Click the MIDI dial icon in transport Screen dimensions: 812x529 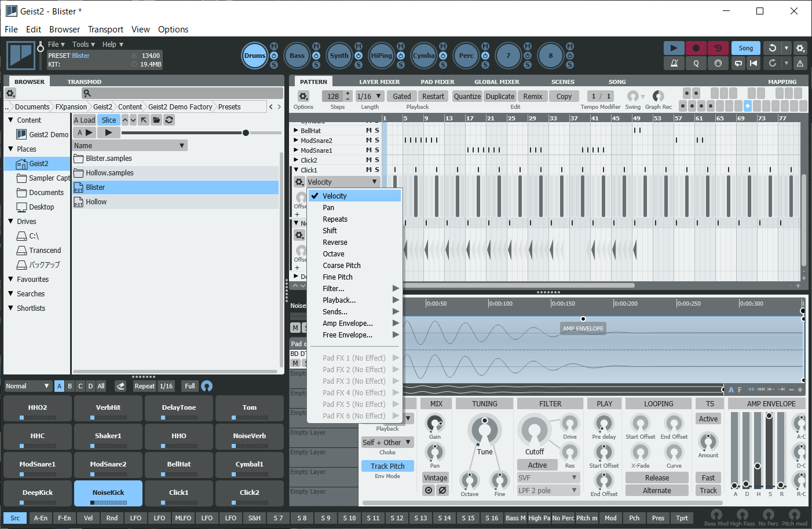[718, 63]
